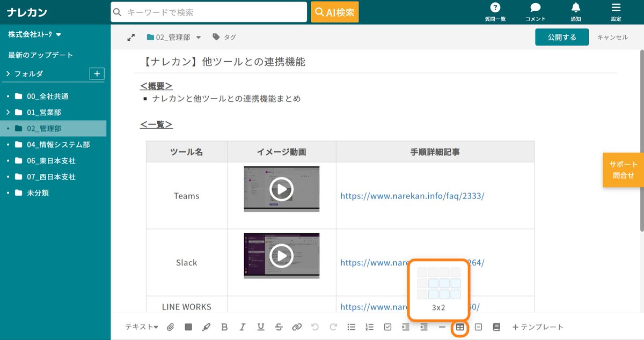
Task: Open the 未分類 folder
Action: click(x=38, y=193)
